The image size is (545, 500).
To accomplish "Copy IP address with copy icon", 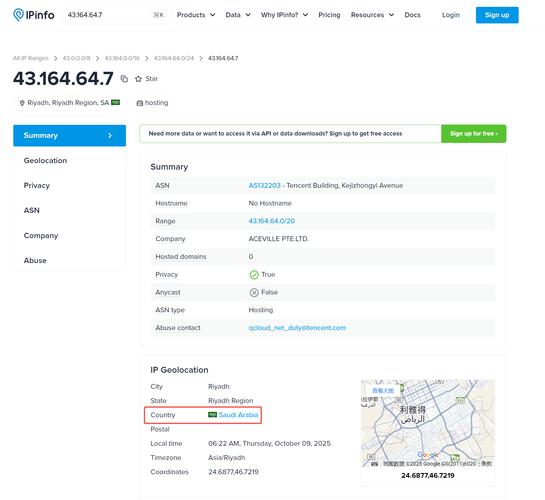I will (x=124, y=79).
